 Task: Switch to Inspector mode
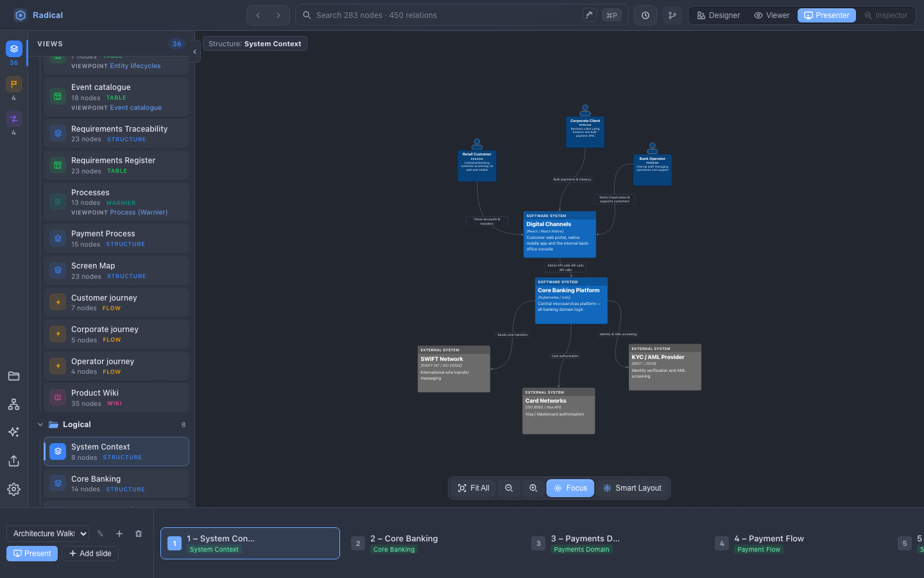coord(886,15)
